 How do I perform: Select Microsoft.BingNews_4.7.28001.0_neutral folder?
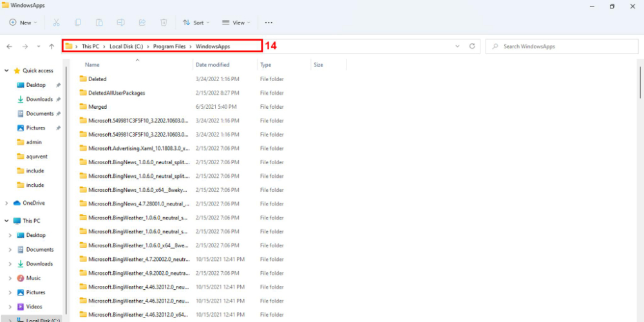[x=139, y=204]
